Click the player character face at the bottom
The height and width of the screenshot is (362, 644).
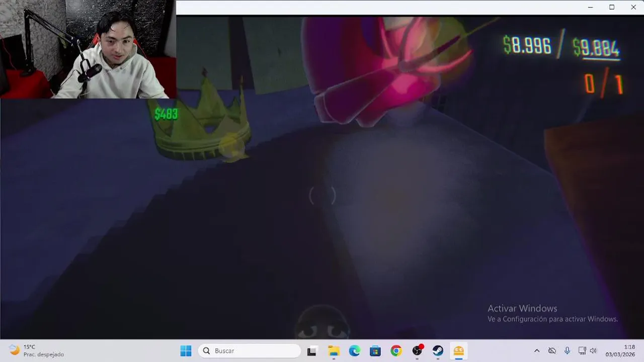coord(322,322)
